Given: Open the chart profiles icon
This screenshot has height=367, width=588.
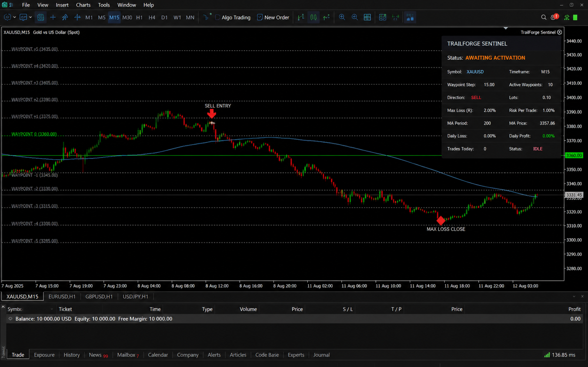Looking at the screenshot, I should [x=23, y=17].
